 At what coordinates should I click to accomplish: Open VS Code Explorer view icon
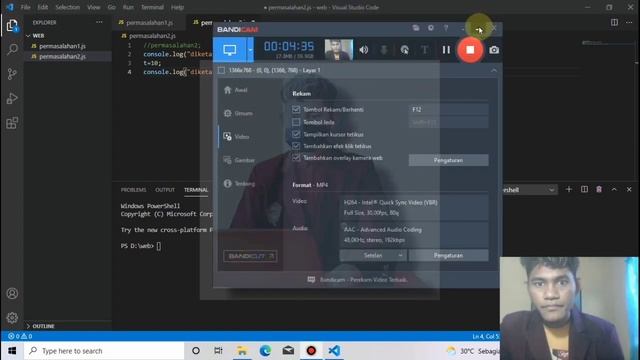12,26
